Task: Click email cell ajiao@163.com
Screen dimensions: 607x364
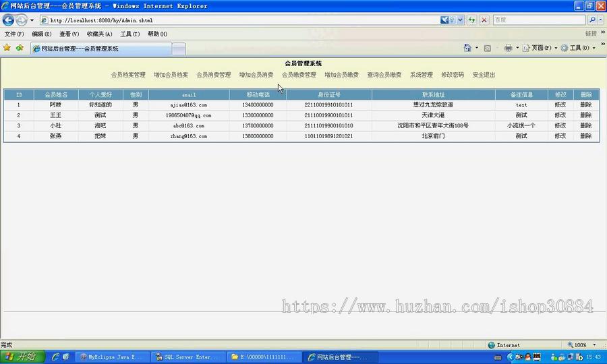Action: (189, 105)
